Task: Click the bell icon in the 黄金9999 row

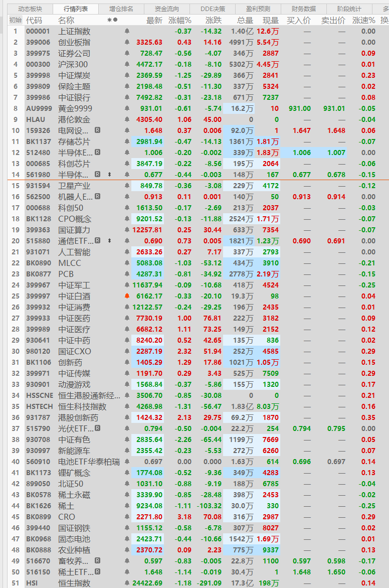Action: 127,108
